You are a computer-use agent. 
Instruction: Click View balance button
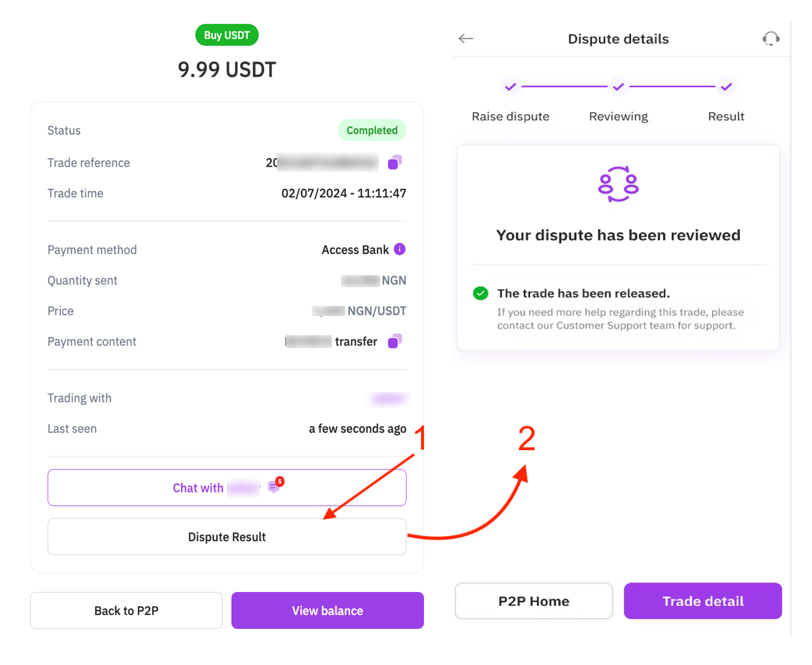pos(328,611)
